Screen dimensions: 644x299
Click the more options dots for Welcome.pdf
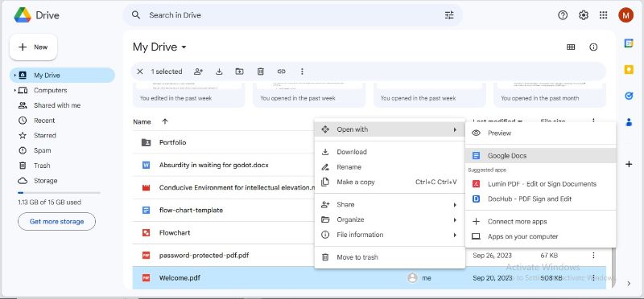click(x=593, y=277)
